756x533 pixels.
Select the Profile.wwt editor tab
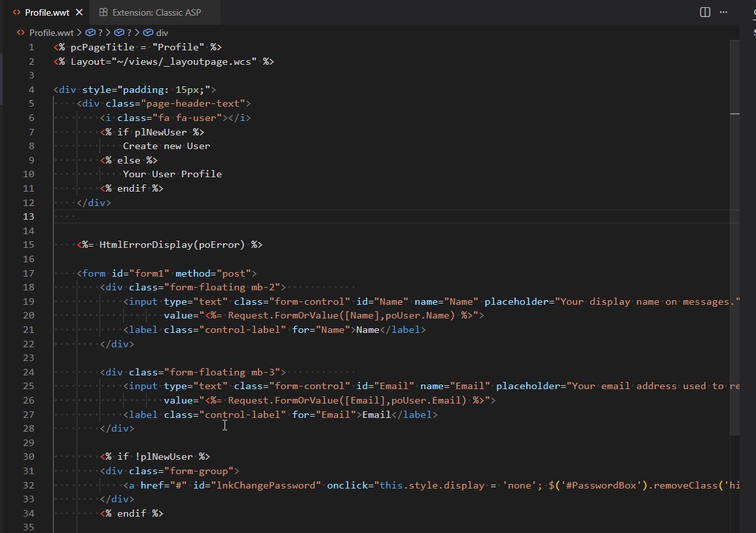[x=47, y=12]
